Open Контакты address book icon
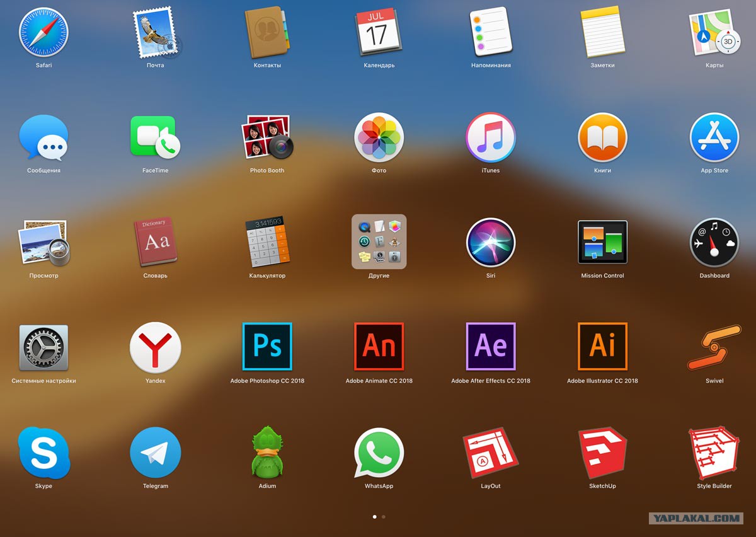This screenshot has width=756, height=537. coord(267,32)
